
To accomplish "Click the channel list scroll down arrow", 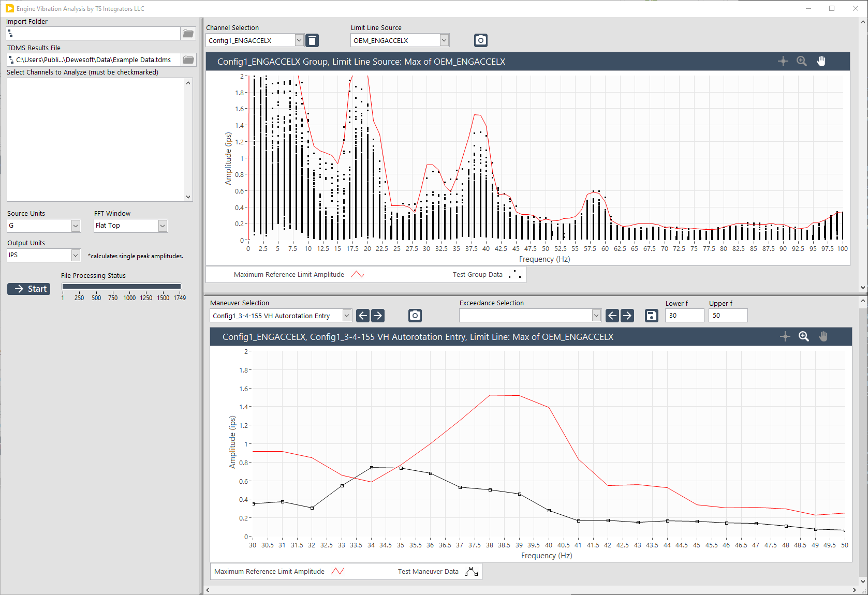I will [188, 197].
